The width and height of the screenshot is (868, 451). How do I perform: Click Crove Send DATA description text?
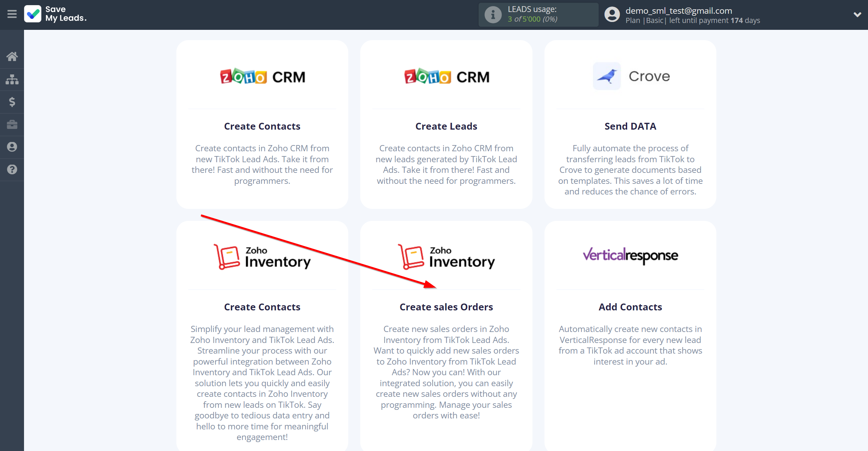pos(631,170)
